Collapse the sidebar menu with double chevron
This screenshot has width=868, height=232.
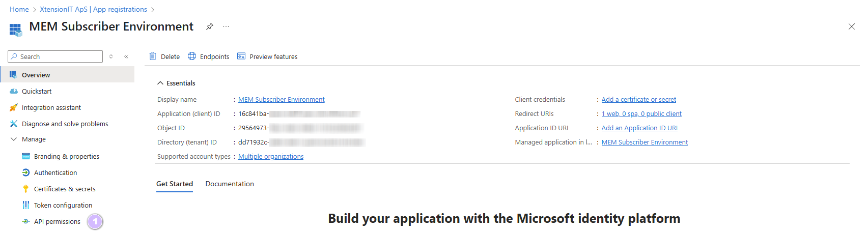(126, 56)
